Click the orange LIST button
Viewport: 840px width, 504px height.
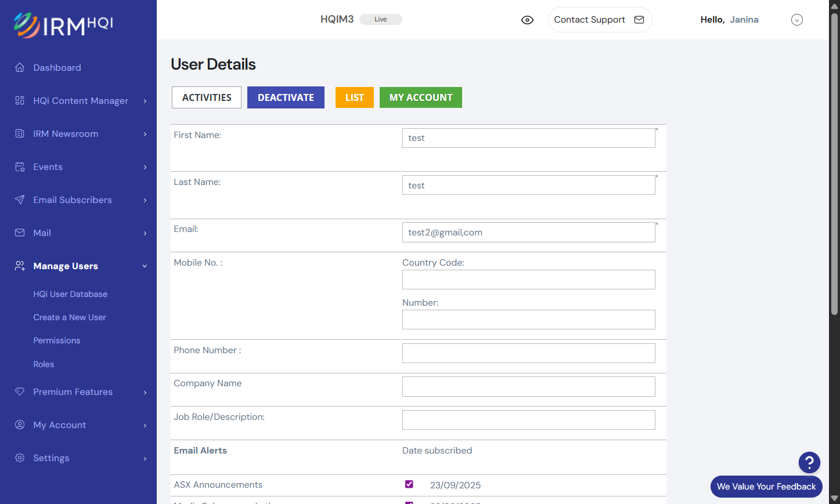point(355,97)
